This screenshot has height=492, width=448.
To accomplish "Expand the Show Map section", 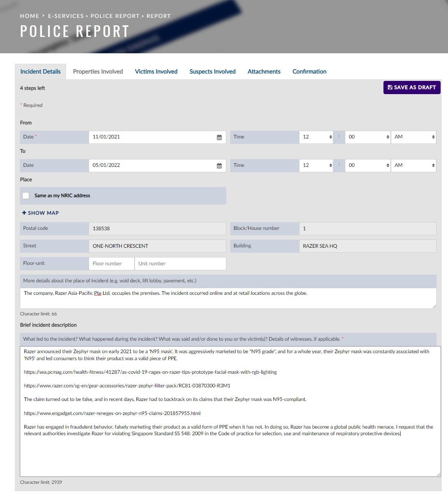I will pyautogui.click(x=40, y=213).
